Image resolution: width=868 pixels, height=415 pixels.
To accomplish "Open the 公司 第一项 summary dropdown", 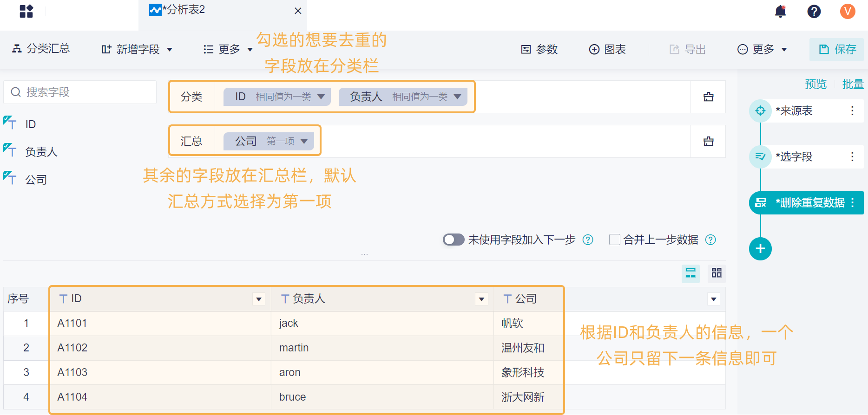I will [x=304, y=141].
